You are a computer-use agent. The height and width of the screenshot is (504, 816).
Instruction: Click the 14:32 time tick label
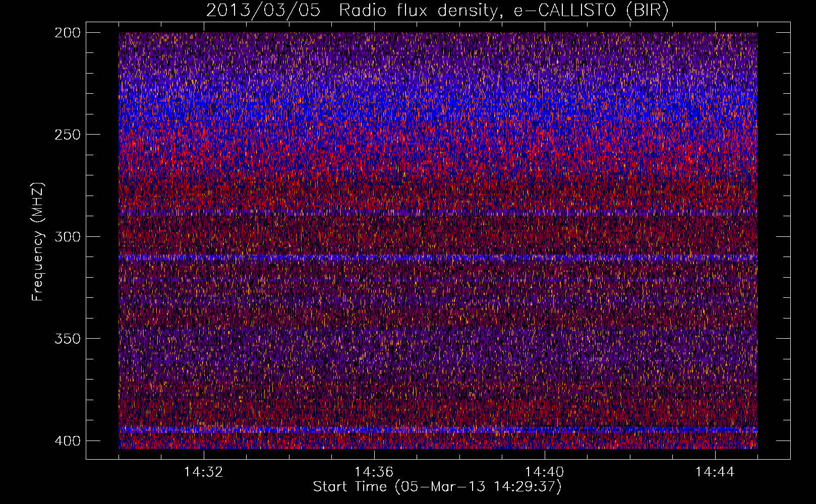204,472
